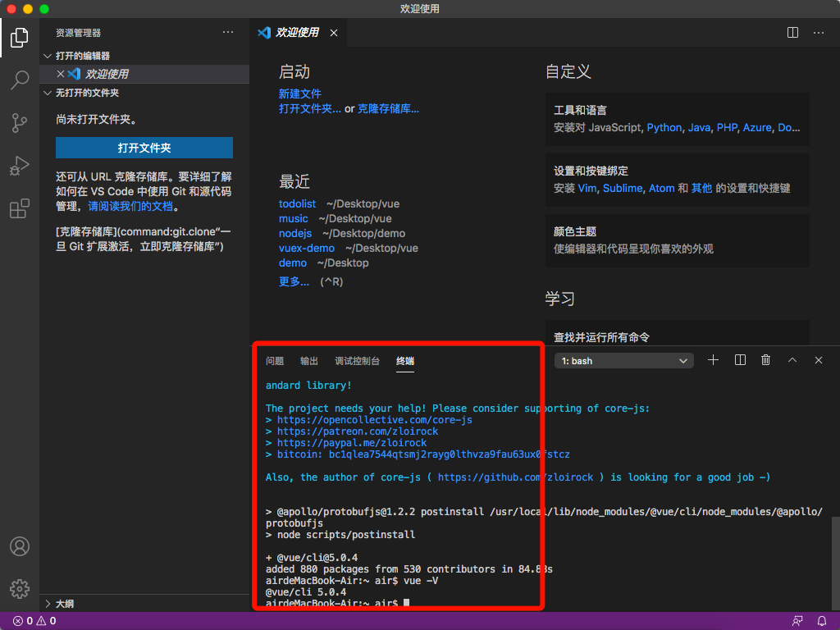Open Run and Debug view icon
This screenshot has height=630, width=840.
[20, 166]
